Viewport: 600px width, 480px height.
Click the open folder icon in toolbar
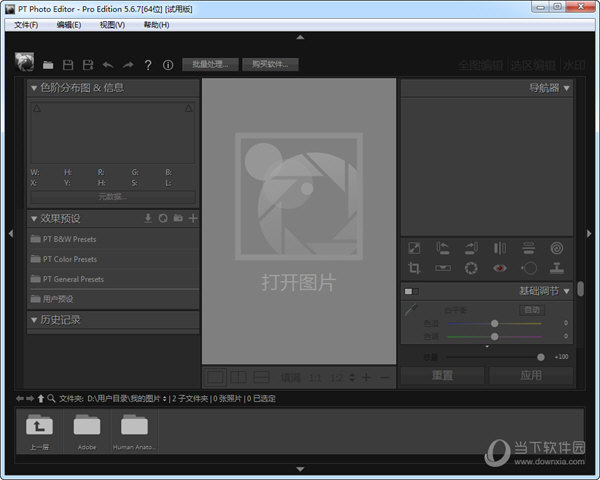[48, 65]
